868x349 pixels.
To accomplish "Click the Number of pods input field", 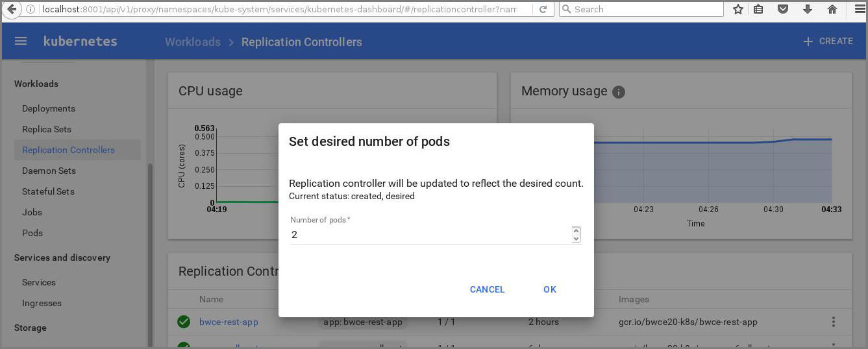I will (x=428, y=235).
